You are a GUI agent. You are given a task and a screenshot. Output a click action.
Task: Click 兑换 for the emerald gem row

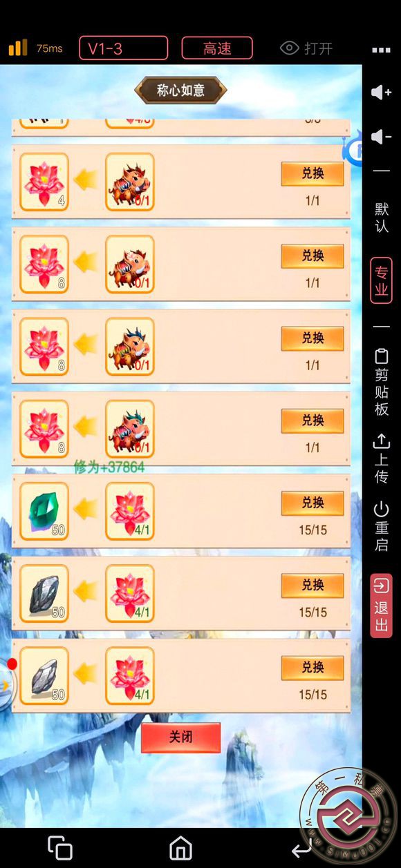[x=313, y=503]
